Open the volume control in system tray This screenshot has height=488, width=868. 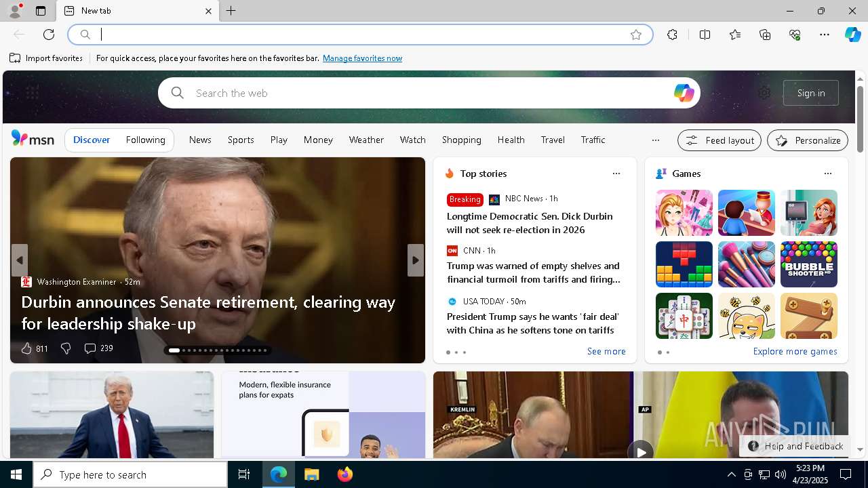tap(780, 474)
